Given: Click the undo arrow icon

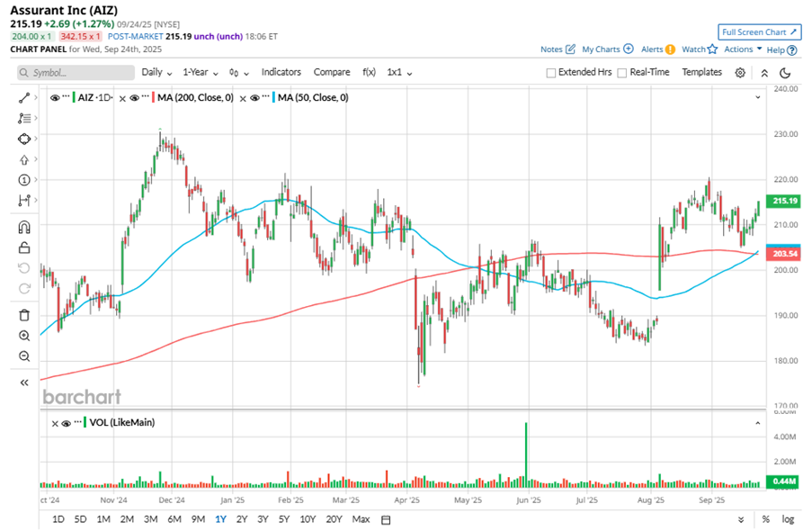Looking at the screenshot, I should [x=23, y=268].
